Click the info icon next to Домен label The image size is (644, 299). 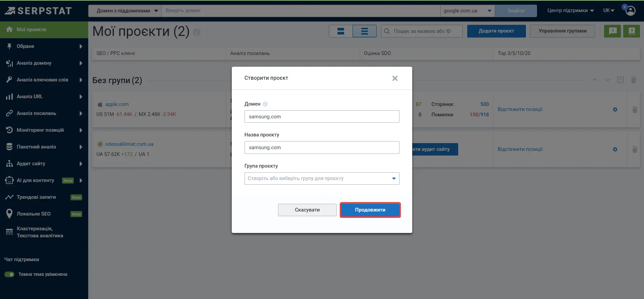coord(265,104)
